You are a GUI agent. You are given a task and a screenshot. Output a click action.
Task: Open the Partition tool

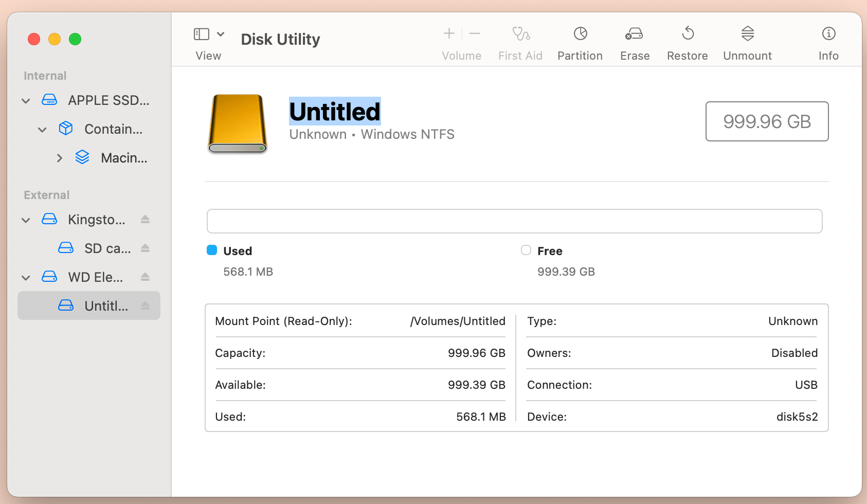pyautogui.click(x=580, y=41)
